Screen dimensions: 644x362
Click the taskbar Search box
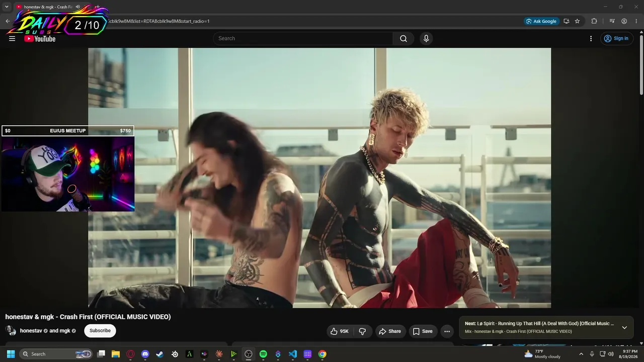click(56, 354)
